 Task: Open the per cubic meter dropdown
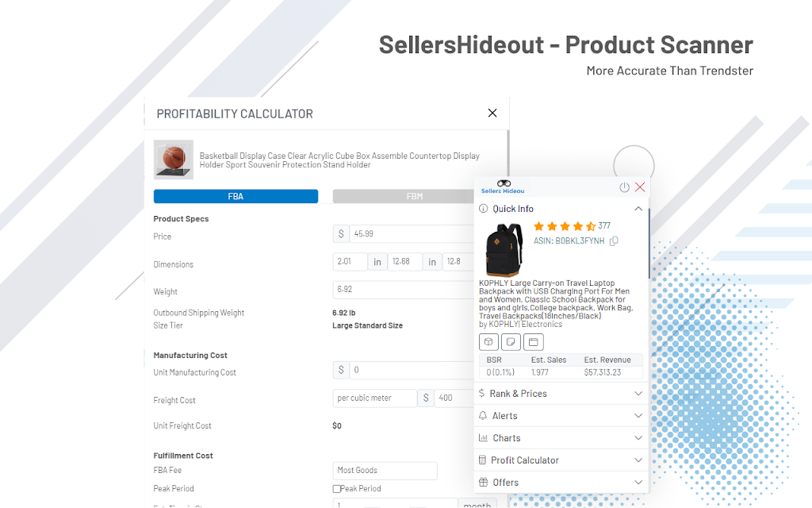[375, 398]
